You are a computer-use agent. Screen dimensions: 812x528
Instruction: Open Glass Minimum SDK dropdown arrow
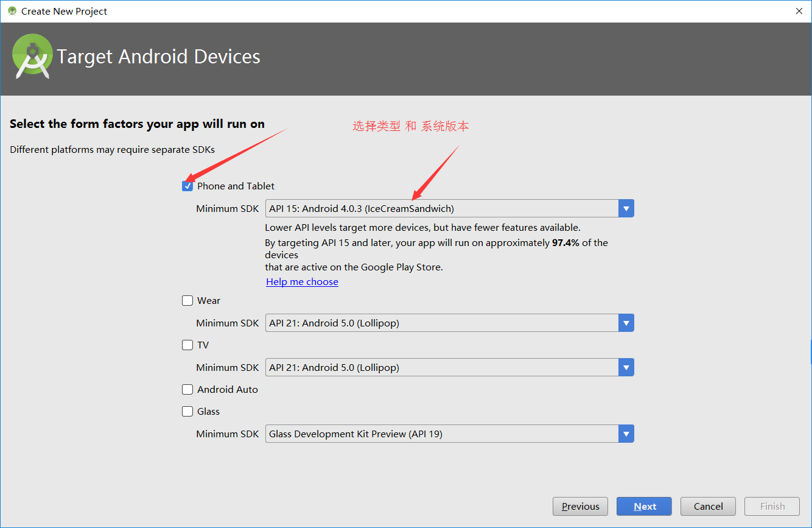pyautogui.click(x=626, y=434)
